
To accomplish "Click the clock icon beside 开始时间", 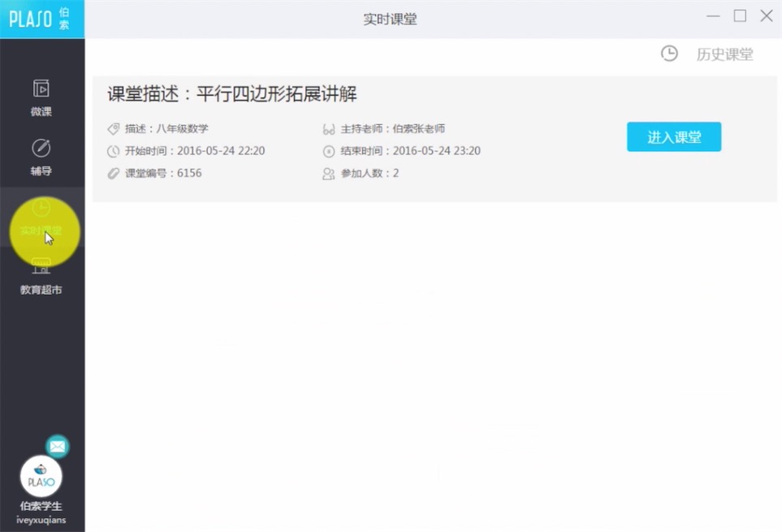I will [113, 151].
